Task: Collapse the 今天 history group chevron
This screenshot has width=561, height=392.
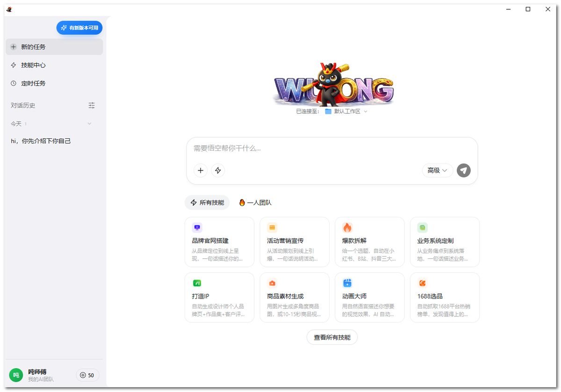Action: pyautogui.click(x=89, y=124)
